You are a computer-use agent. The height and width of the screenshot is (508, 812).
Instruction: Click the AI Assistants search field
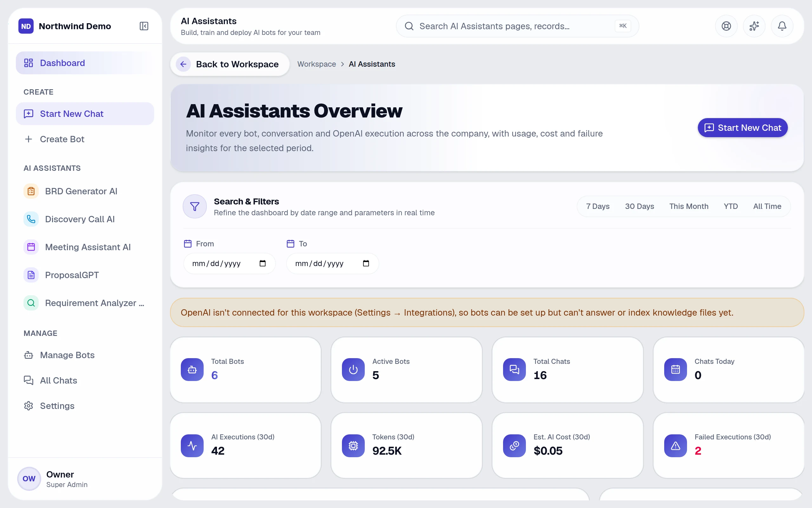(517, 26)
